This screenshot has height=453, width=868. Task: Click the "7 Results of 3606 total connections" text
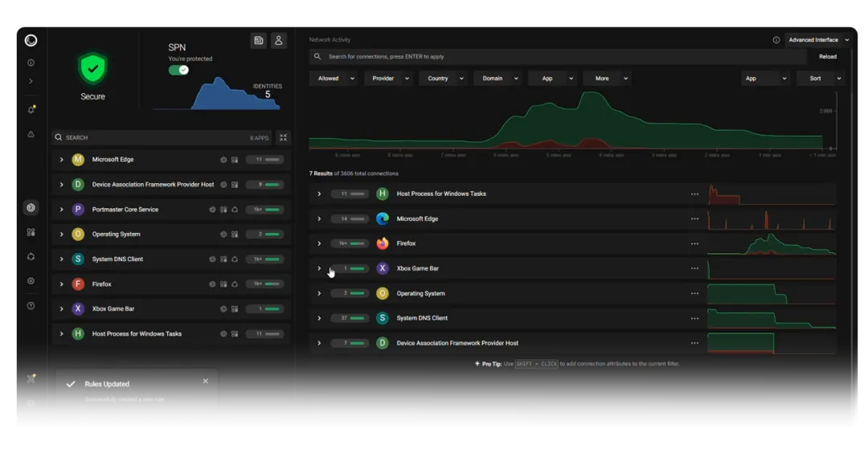(354, 173)
